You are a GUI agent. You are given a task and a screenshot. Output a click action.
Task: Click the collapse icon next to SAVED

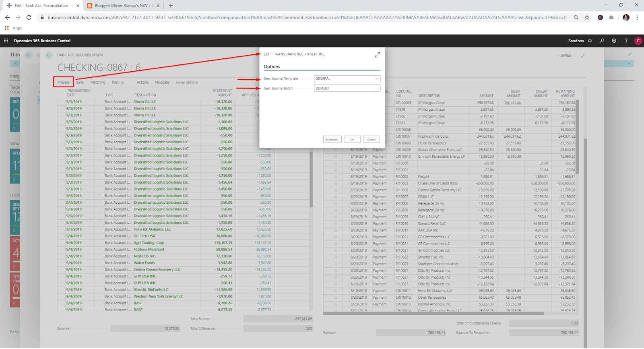(x=583, y=56)
